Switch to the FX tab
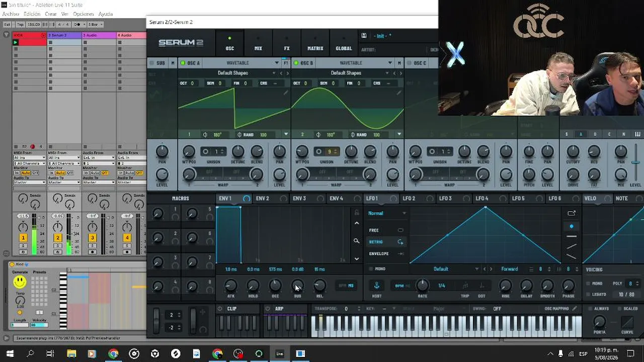The width and height of the screenshot is (644, 362). (x=287, y=44)
